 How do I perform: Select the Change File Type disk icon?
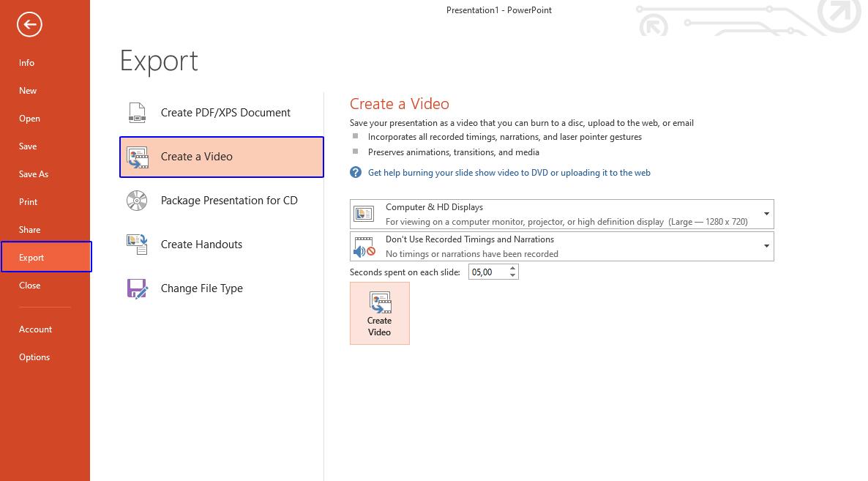tap(137, 288)
